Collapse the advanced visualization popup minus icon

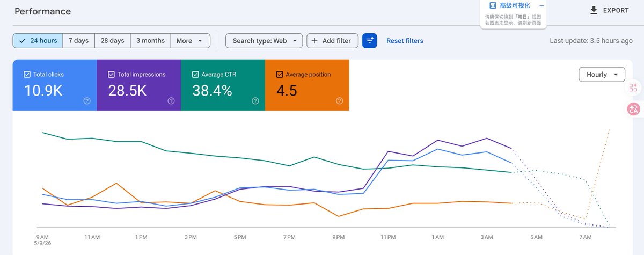pyautogui.click(x=541, y=5)
